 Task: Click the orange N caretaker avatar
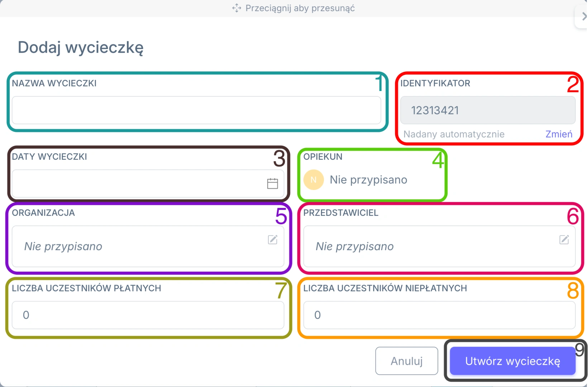click(x=314, y=180)
